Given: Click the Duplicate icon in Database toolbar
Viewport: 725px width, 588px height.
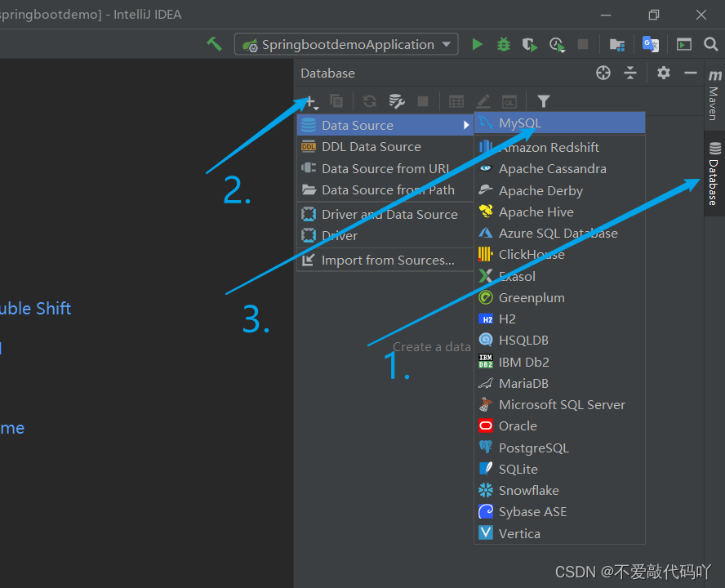Looking at the screenshot, I should (336, 100).
